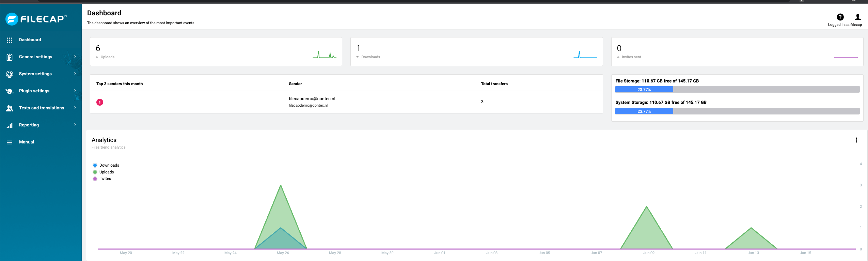
Task: Click the filecap username link
Action: click(x=856, y=25)
